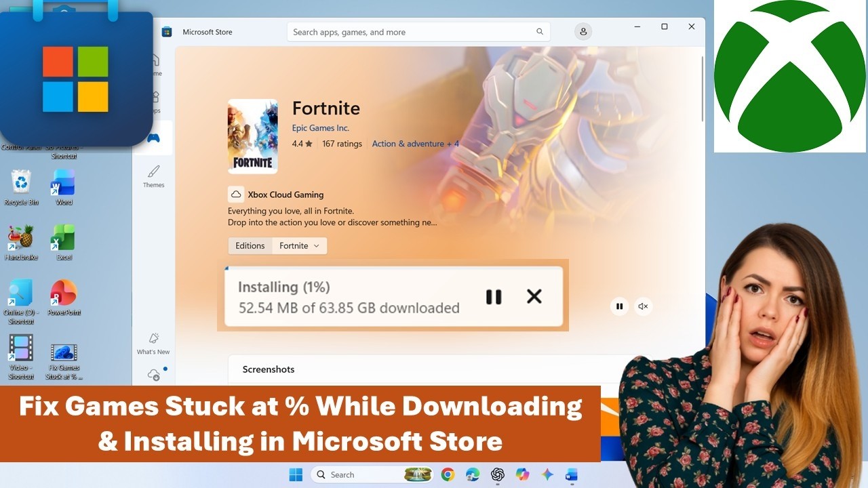
Task: Open the Fortnite editions dropdown
Action: tap(300, 245)
